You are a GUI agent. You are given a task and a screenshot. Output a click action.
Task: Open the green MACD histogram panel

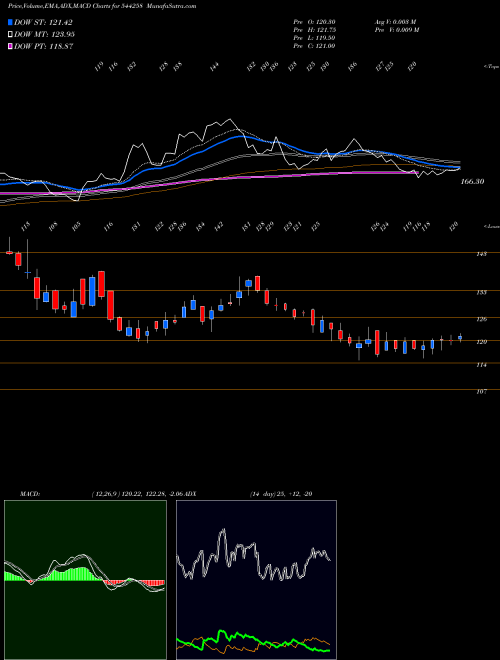tap(85, 580)
